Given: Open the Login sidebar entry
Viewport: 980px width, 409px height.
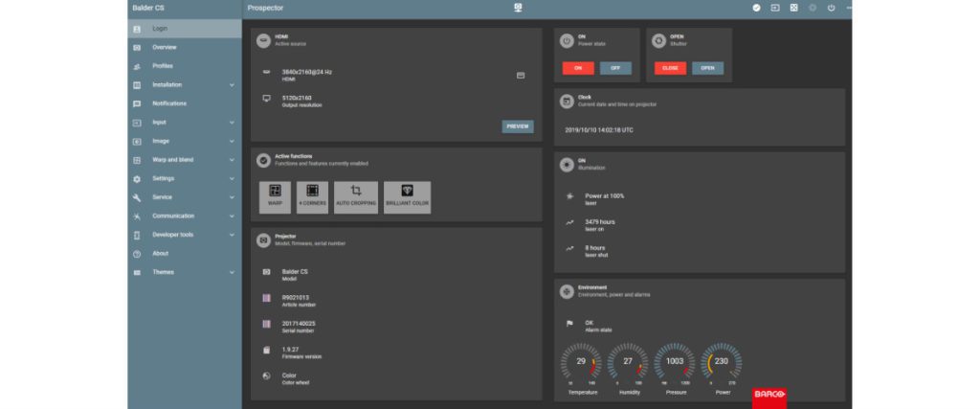Looking at the screenshot, I should (185, 29).
